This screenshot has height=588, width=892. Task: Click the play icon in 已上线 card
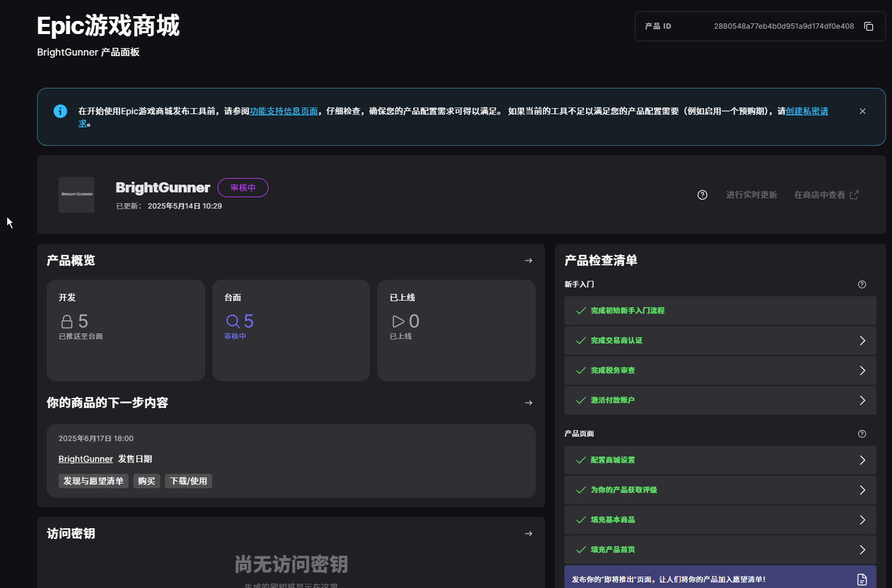(398, 321)
